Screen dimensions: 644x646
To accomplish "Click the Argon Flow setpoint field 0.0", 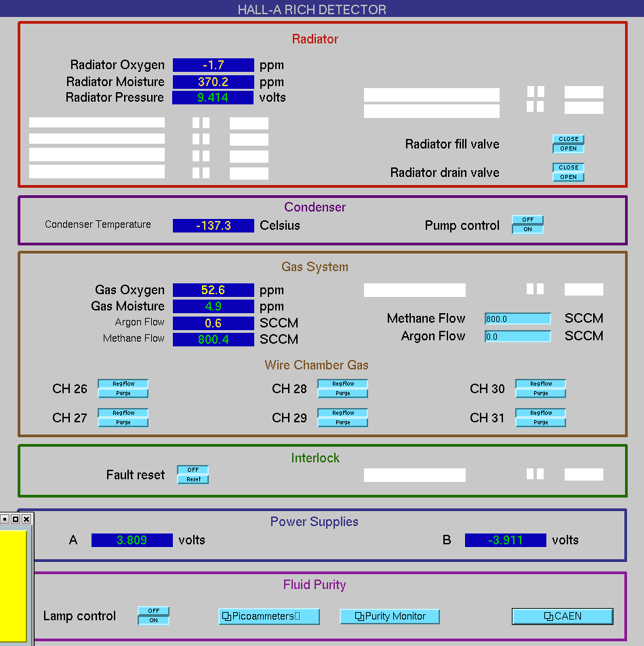I will [518, 337].
